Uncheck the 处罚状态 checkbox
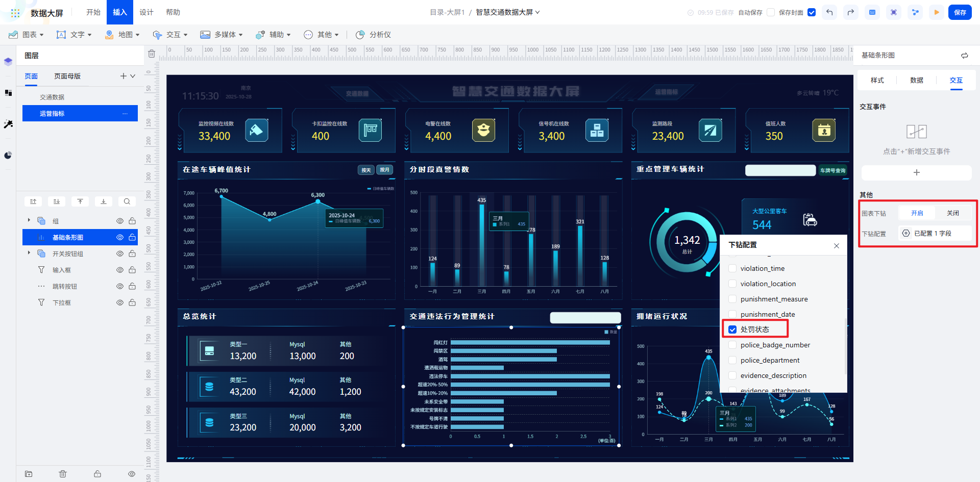The height and width of the screenshot is (482, 980). pos(732,329)
